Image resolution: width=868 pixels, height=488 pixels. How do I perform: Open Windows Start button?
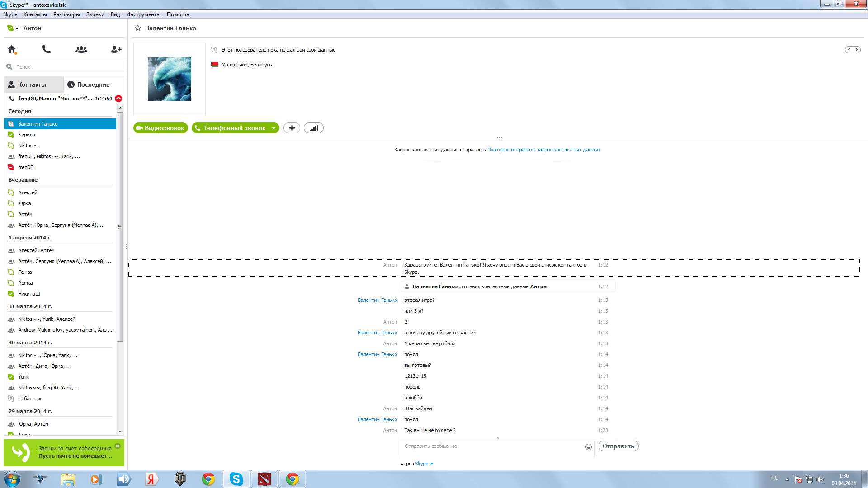(12, 479)
